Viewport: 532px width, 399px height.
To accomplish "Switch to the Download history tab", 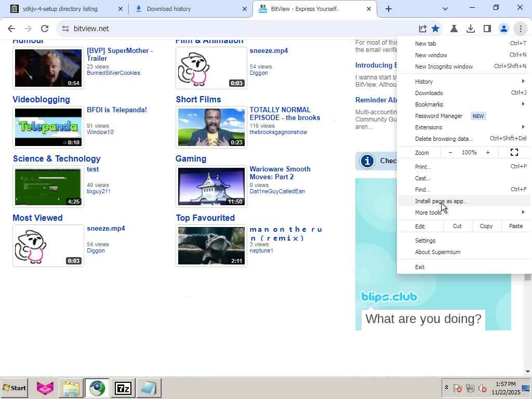I will click(x=169, y=9).
